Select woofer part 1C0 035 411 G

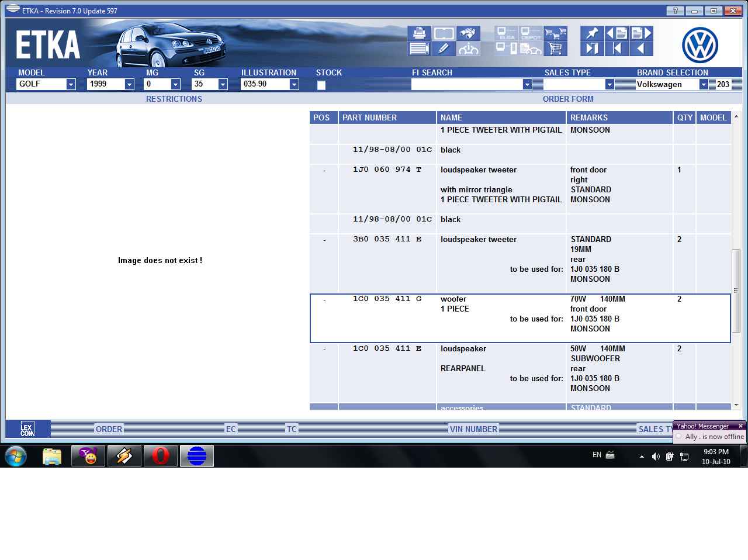pyautogui.click(x=520, y=318)
